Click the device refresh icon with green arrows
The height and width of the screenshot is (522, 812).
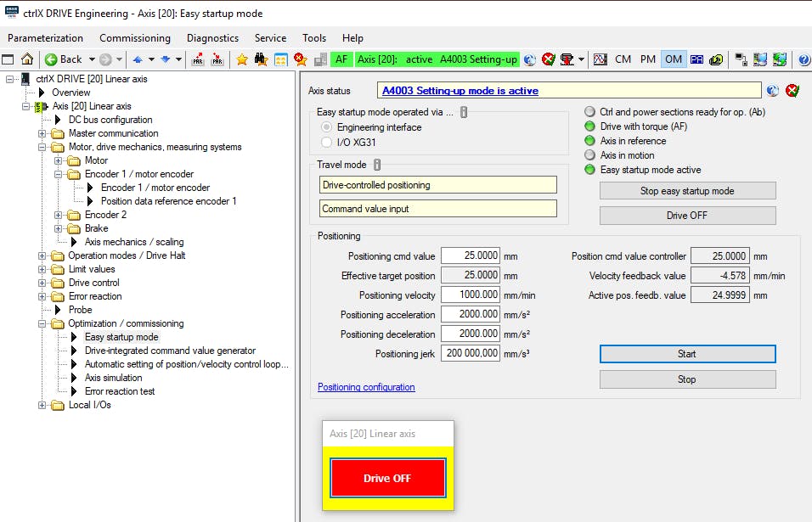[x=780, y=59]
